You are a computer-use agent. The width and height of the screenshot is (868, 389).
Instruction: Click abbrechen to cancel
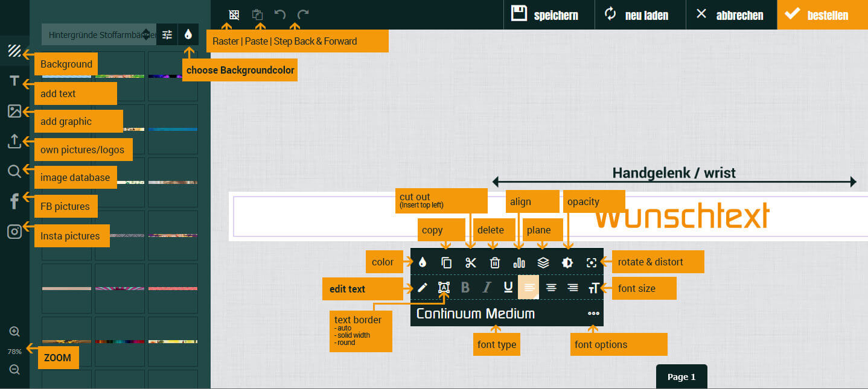pyautogui.click(x=732, y=14)
